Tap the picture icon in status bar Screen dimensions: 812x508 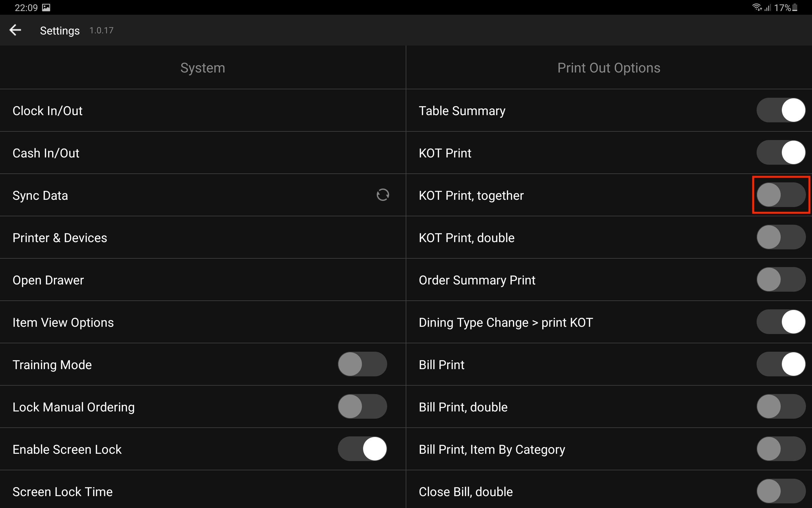coord(46,7)
